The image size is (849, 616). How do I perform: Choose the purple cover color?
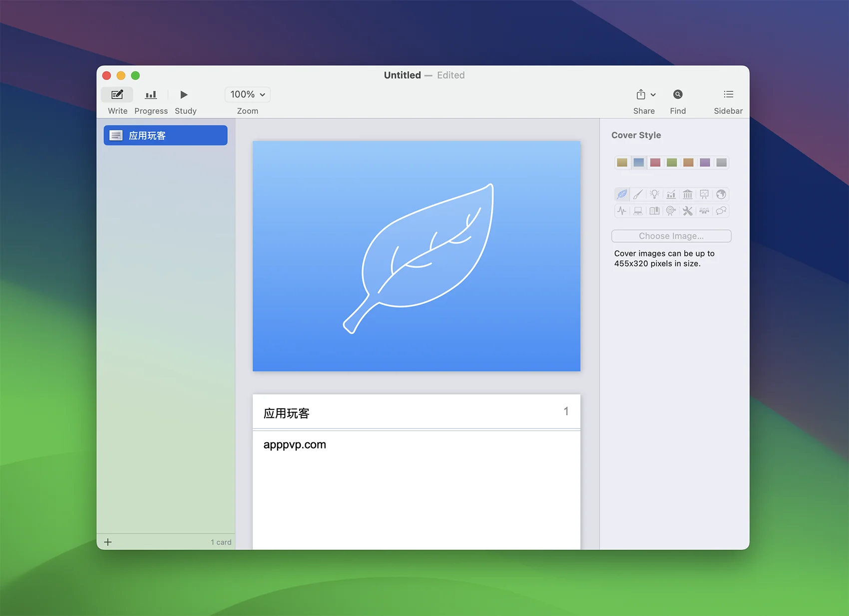point(705,162)
